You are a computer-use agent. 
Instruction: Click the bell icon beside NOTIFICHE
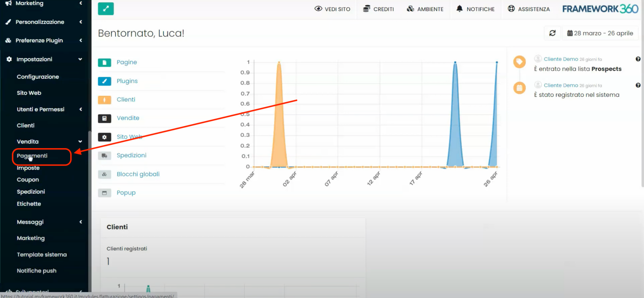(x=460, y=9)
